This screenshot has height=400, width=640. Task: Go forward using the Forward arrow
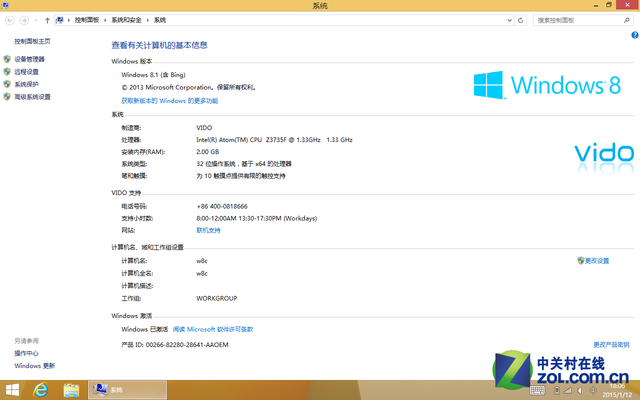pyautogui.click(x=24, y=20)
